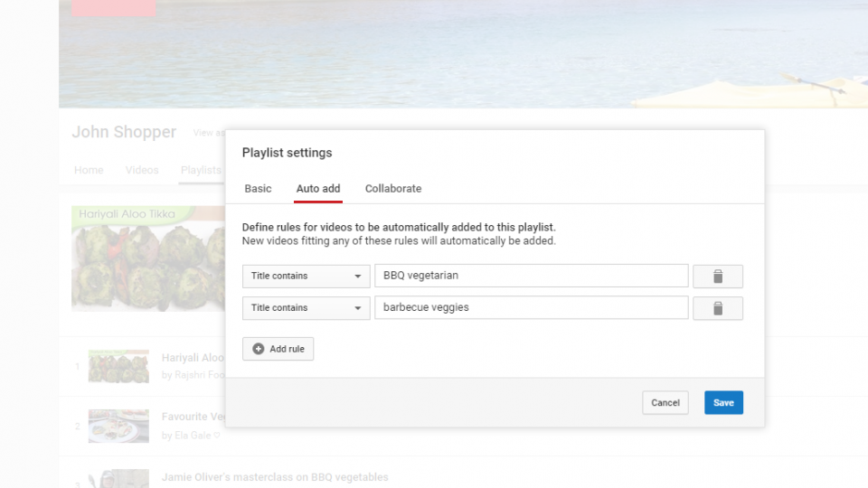The image size is (868, 488).
Task: Open the Favourite Veg video thumbnail
Action: click(x=118, y=426)
